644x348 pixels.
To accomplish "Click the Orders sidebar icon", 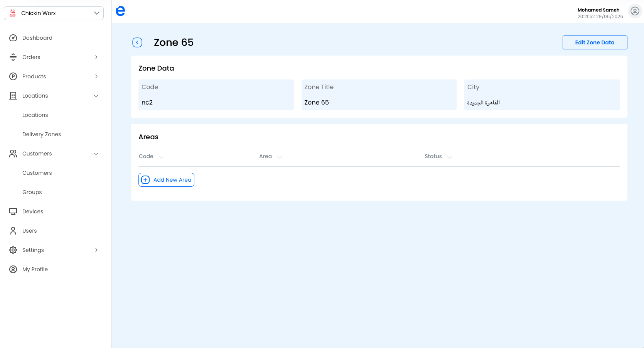I will (13, 57).
